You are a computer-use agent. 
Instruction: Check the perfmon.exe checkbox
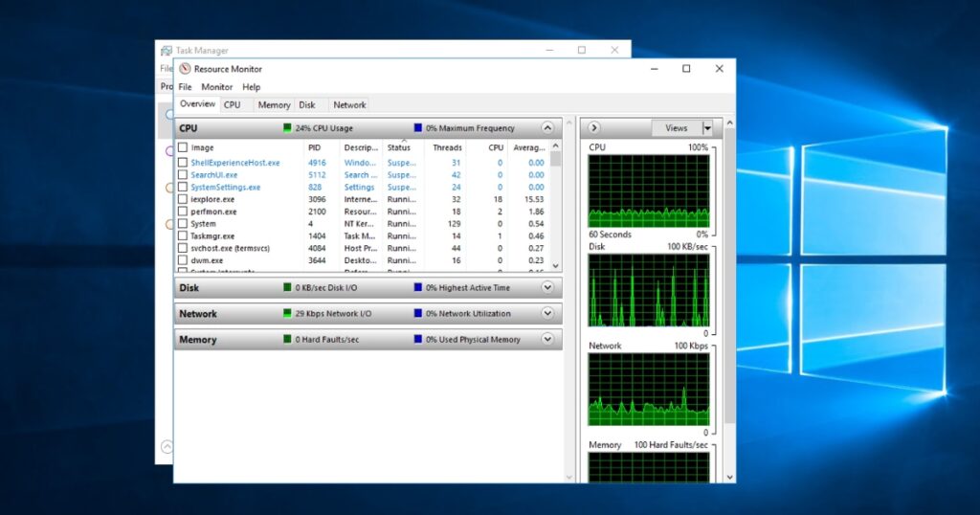(x=183, y=212)
